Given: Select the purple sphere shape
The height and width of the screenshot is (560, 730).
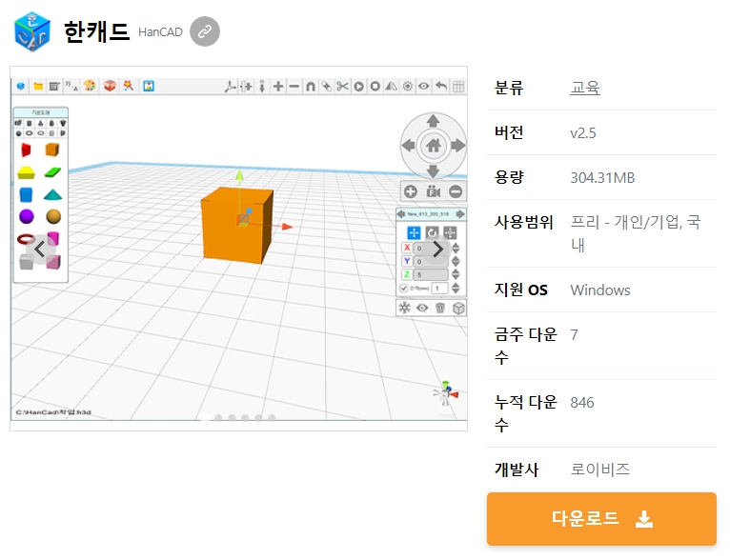Looking at the screenshot, I should (x=27, y=216).
